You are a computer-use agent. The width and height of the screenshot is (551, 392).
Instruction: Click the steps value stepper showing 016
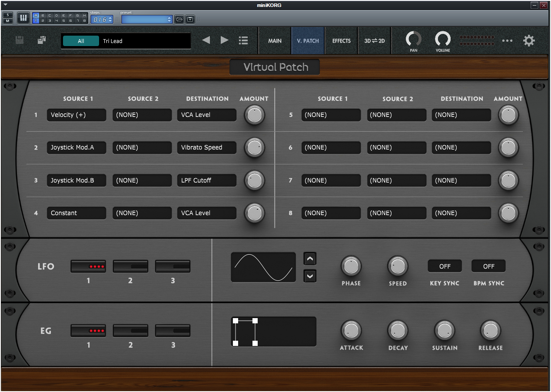(x=102, y=20)
